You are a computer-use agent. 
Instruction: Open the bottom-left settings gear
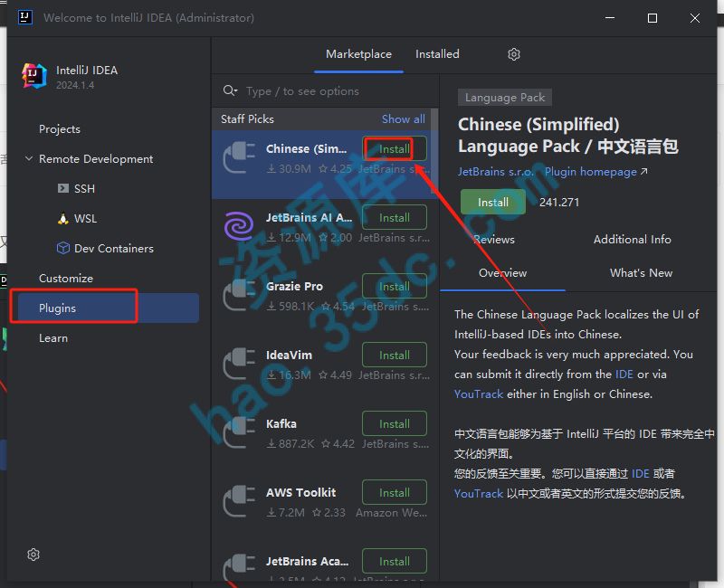[x=33, y=555]
